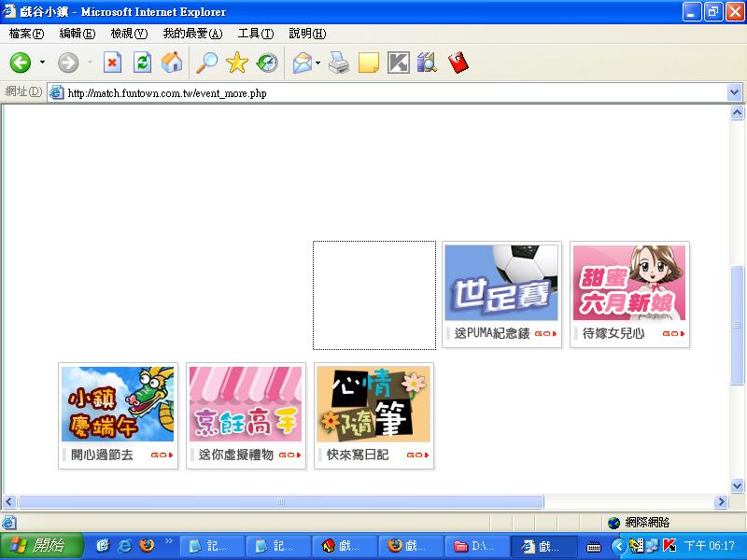This screenshot has width=747, height=560.
Task: Click the 送PUMA紀念錶 caption text
Action: pos(492,333)
